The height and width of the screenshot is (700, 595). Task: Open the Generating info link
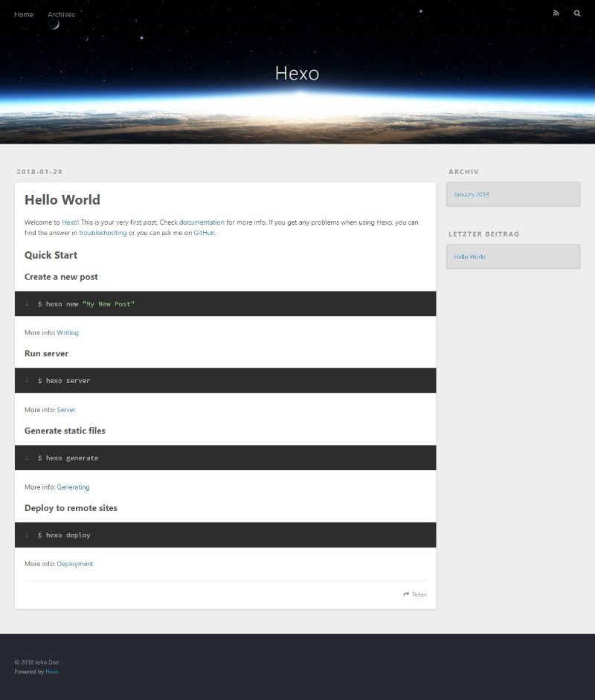(73, 487)
